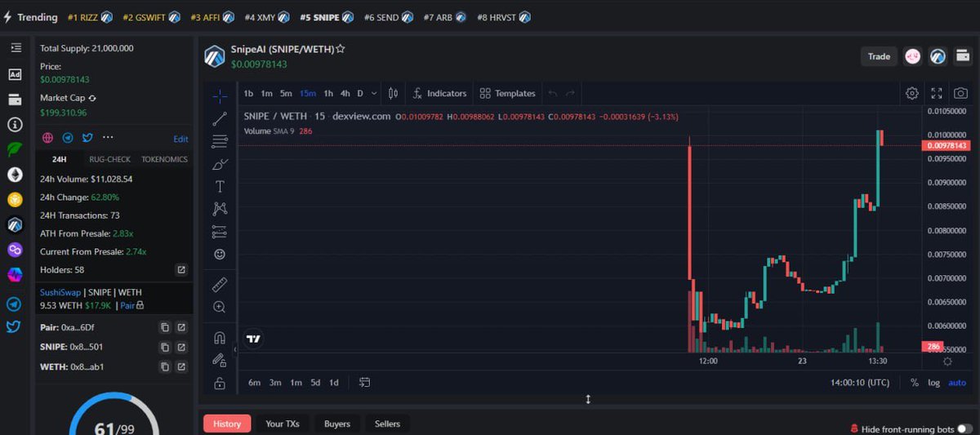Screen dimensions: 980x435
Task: Add SnipeAI to favorites with star
Action: coord(341,49)
